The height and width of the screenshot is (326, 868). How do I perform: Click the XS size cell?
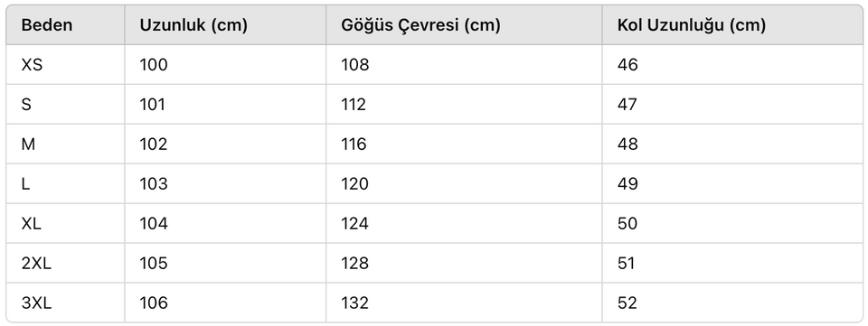[33, 65]
